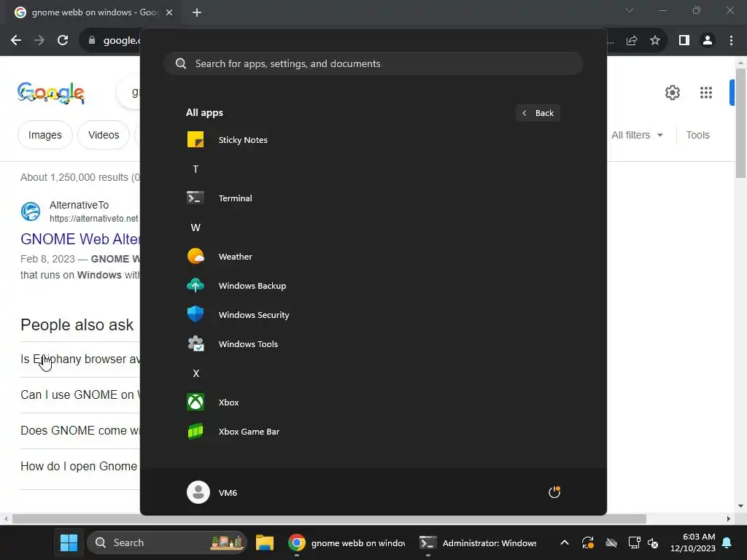The height and width of the screenshot is (560, 747).
Task: Select the Images search filter
Action: [44, 135]
